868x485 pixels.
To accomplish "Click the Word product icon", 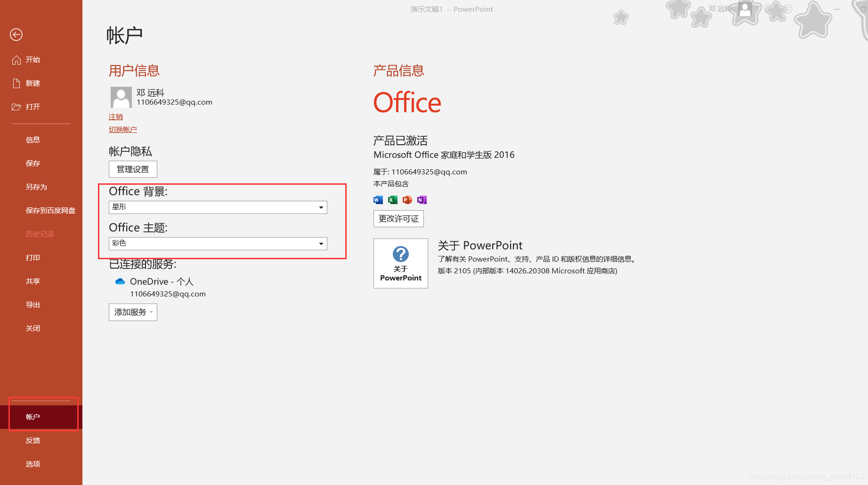I will pos(378,200).
